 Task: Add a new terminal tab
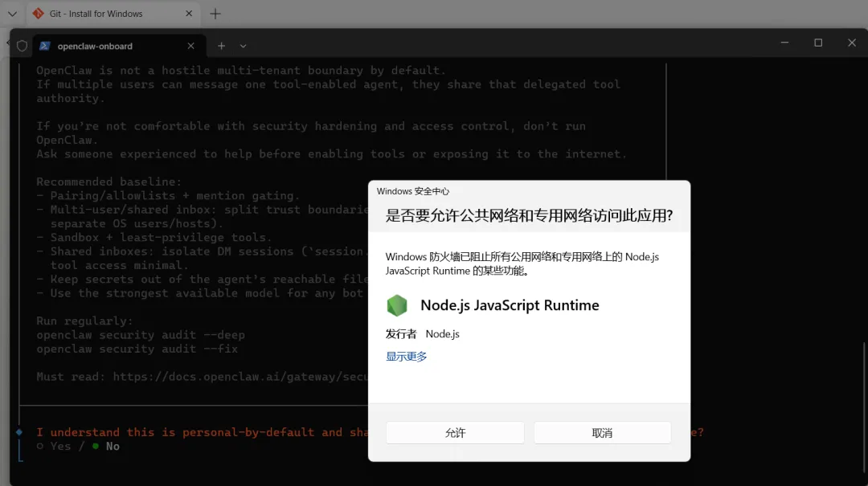pos(222,46)
